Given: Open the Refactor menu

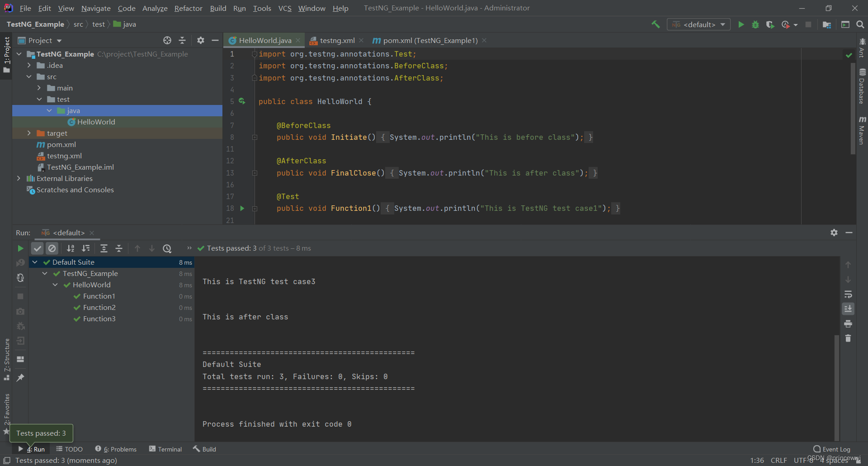Looking at the screenshot, I should coord(188,8).
